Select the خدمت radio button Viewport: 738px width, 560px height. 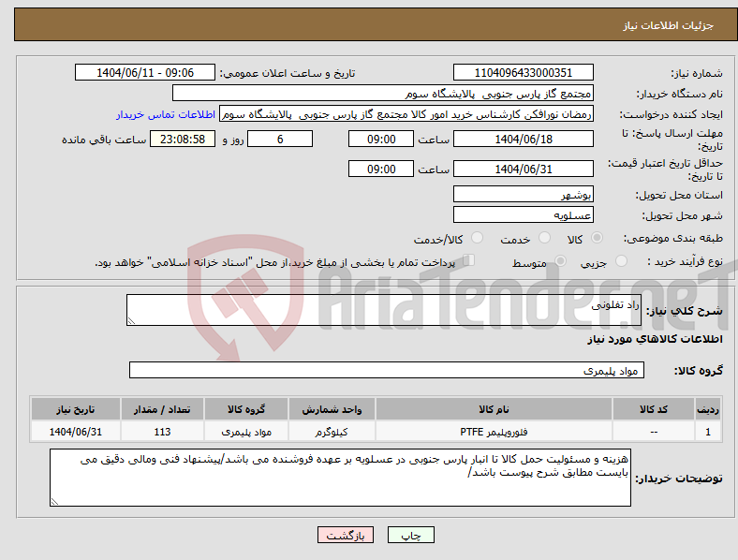pos(544,238)
